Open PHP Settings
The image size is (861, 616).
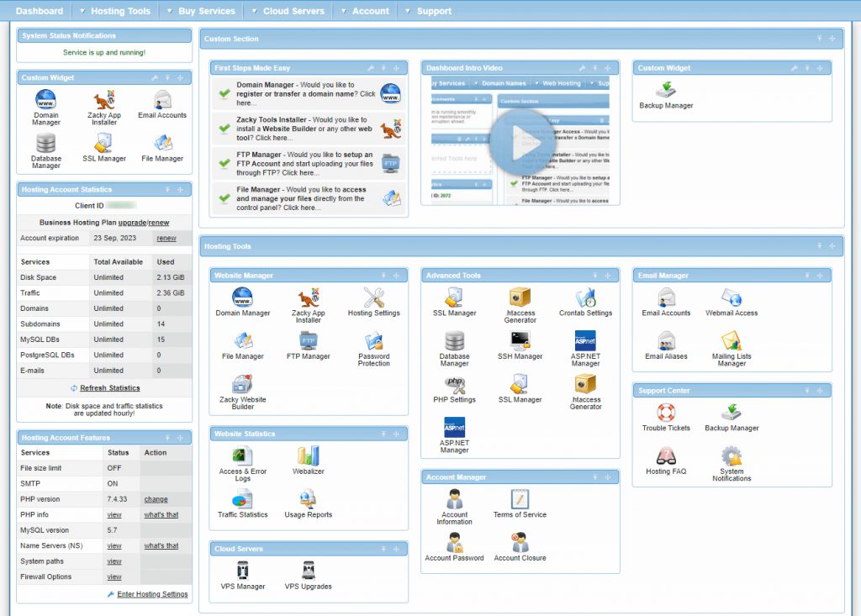tap(454, 391)
